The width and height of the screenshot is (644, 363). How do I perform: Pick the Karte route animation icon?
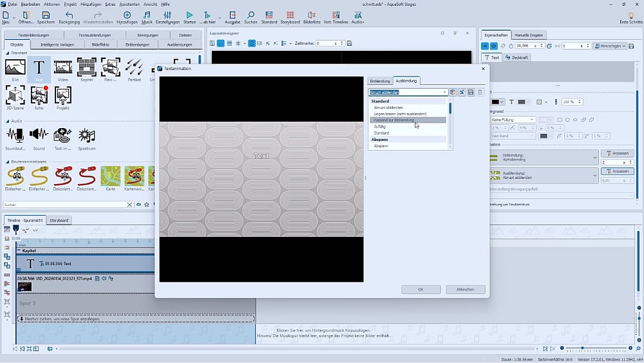click(110, 175)
